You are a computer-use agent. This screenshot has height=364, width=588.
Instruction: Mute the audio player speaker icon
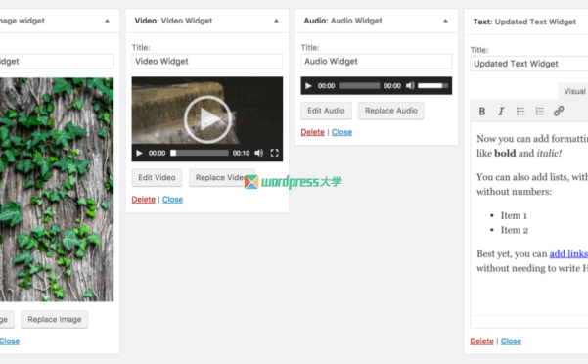pos(410,86)
